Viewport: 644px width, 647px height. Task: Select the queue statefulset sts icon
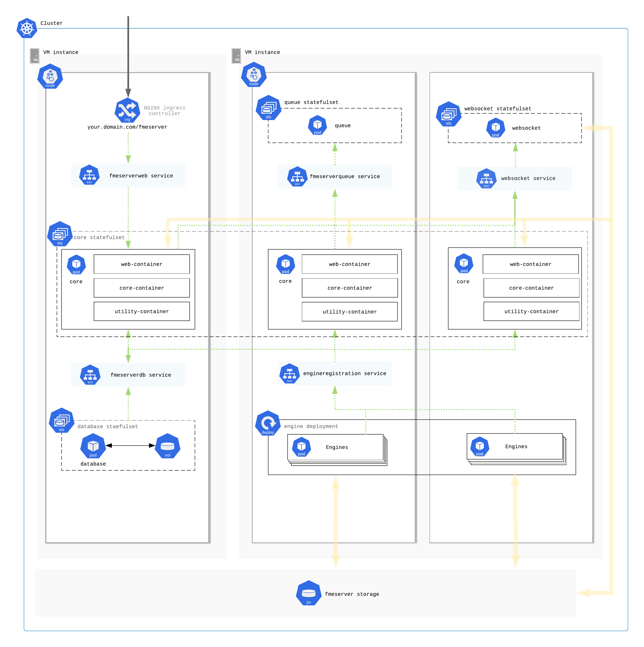click(268, 108)
